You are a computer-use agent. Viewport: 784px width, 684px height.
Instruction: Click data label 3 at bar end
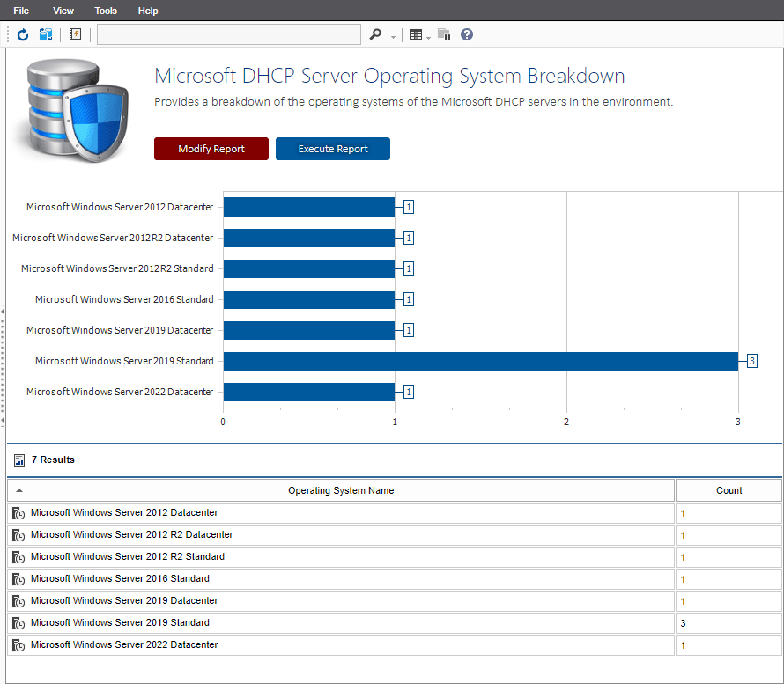(752, 361)
